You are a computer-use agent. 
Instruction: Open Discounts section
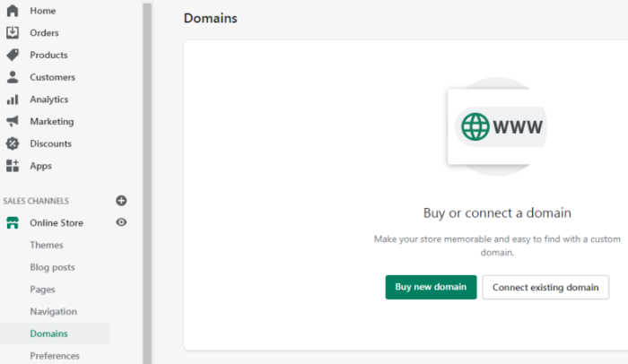pyautogui.click(x=50, y=143)
